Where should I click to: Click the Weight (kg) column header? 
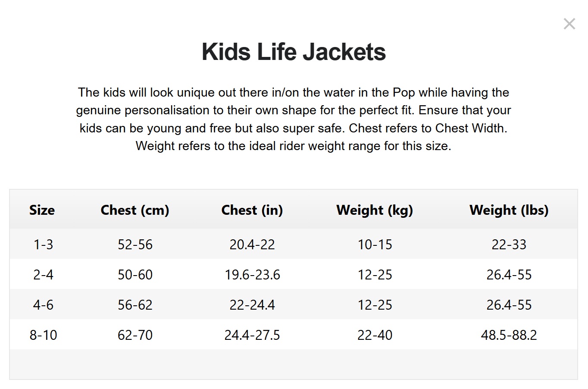(375, 210)
